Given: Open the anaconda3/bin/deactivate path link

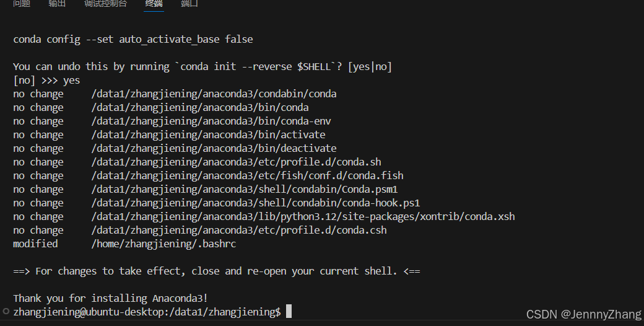Looking at the screenshot, I should click(x=214, y=148).
